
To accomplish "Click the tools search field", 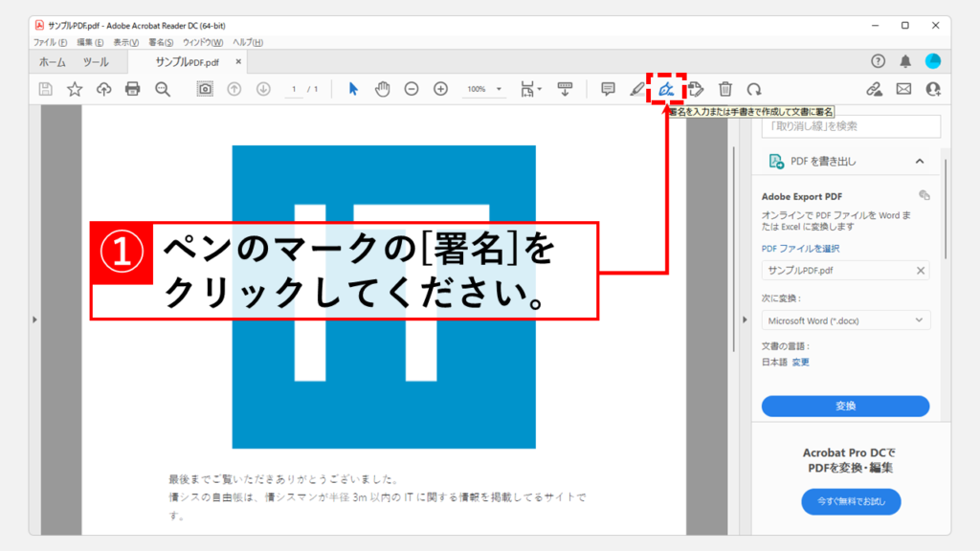I will [x=851, y=126].
